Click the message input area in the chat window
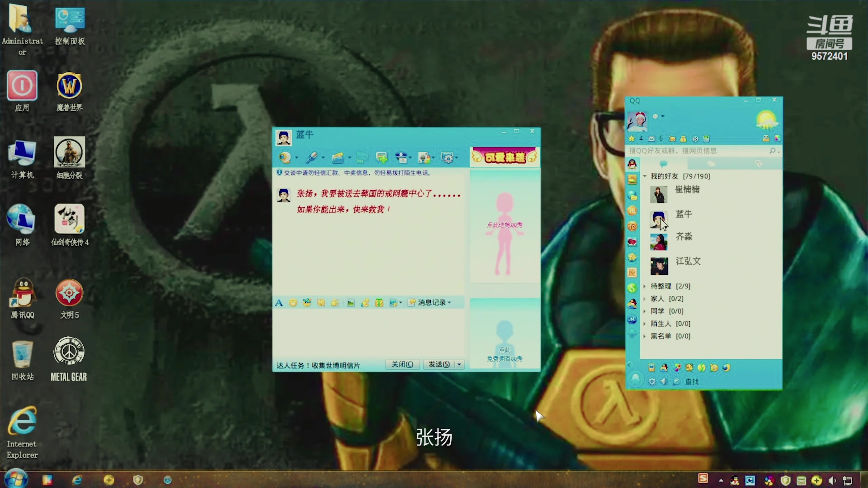The image size is (868, 488). click(x=369, y=333)
